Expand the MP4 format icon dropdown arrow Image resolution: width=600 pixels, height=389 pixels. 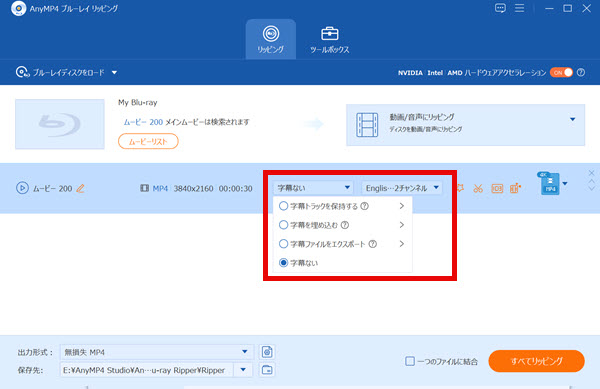tap(565, 184)
